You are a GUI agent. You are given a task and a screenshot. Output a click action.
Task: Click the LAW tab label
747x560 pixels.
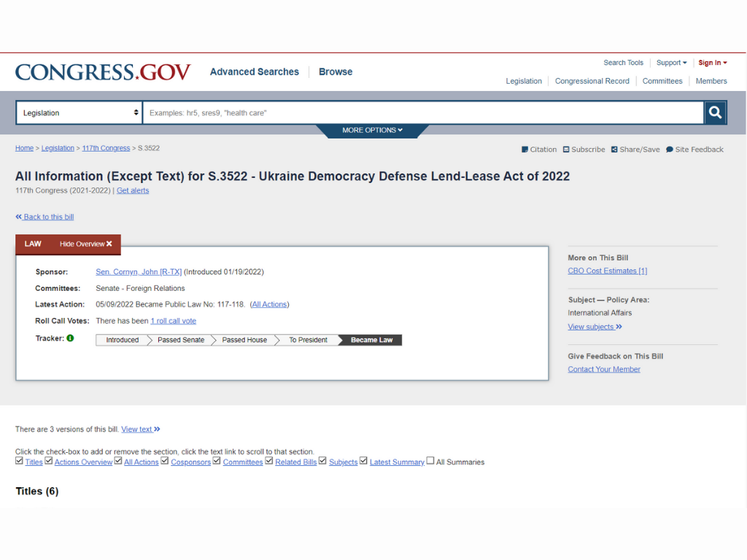pos(33,244)
